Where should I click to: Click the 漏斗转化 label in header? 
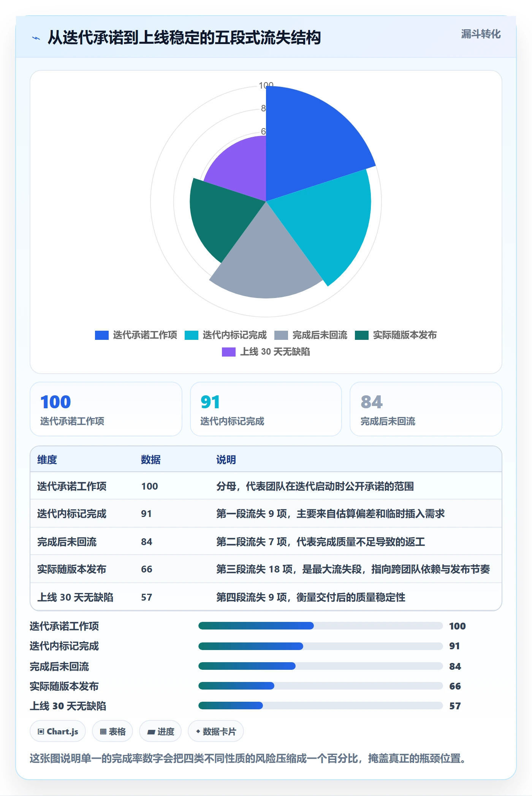pos(481,34)
